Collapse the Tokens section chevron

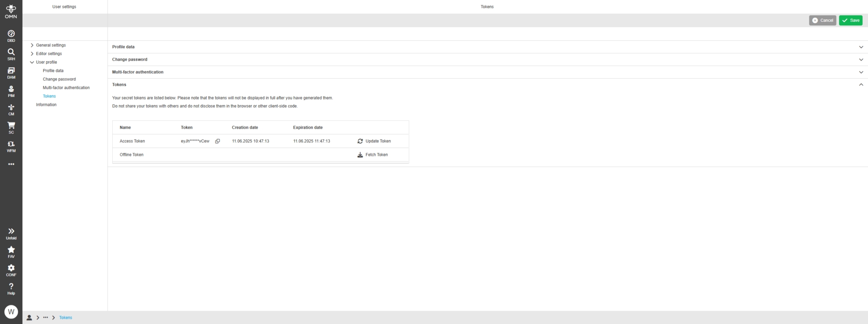pos(861,85)
